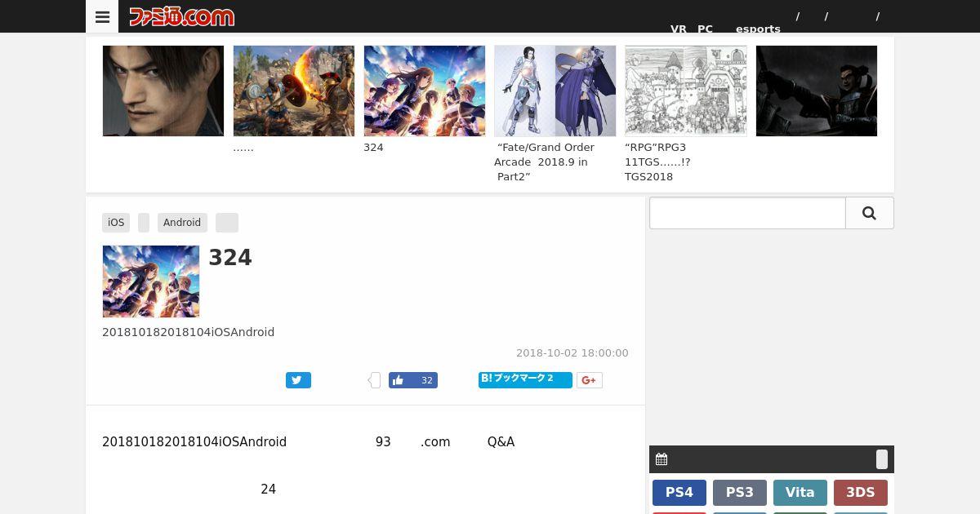Share the article on Google Plus
This screenshot has width=980, height=514.
click(590, 380)
